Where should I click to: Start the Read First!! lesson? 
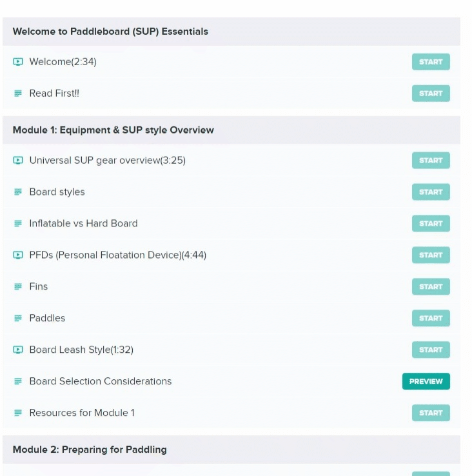coord(431,94)
